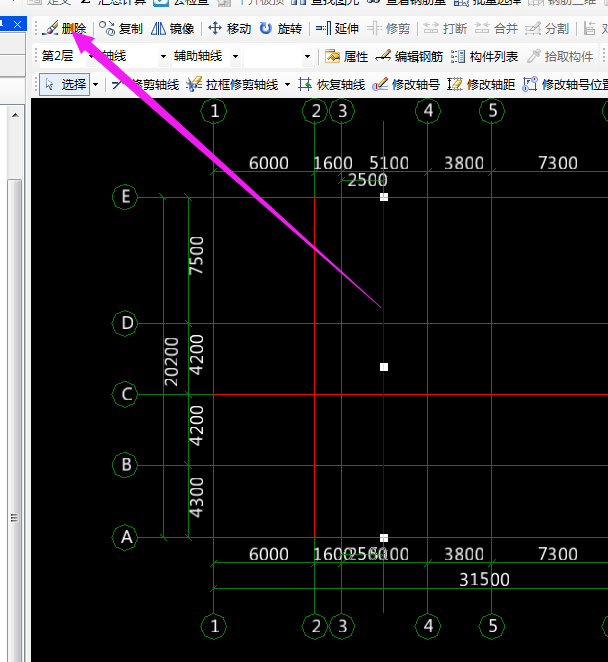Click the left panel scroll-up arrow
The image size is (608, 662).
[15, 115]
